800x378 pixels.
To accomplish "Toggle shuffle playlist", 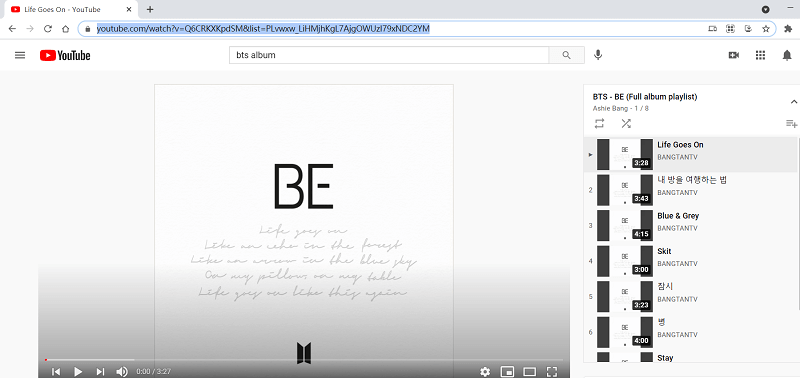I will click(626, 123).
